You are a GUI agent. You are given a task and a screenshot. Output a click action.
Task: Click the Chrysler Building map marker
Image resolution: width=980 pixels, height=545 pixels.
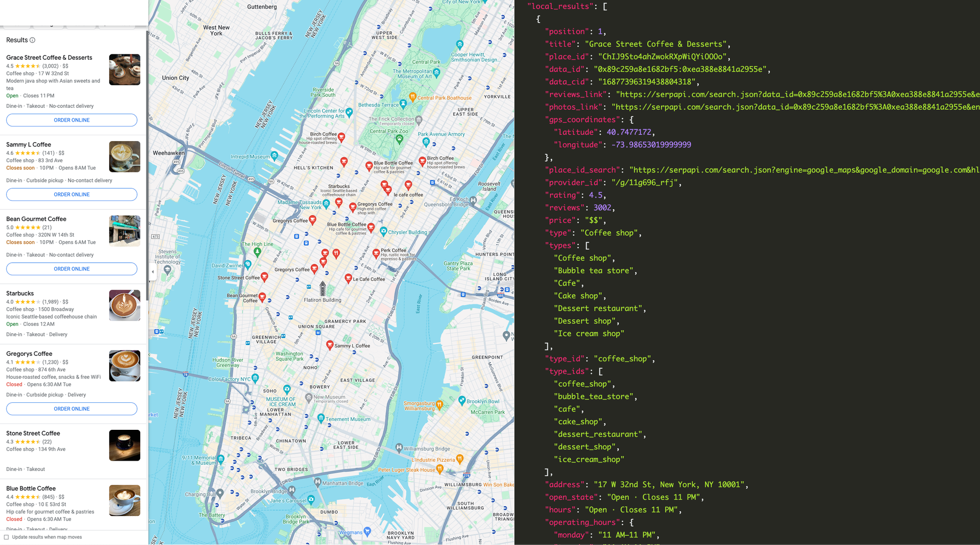pyautogui.click(x=383, y=231)
